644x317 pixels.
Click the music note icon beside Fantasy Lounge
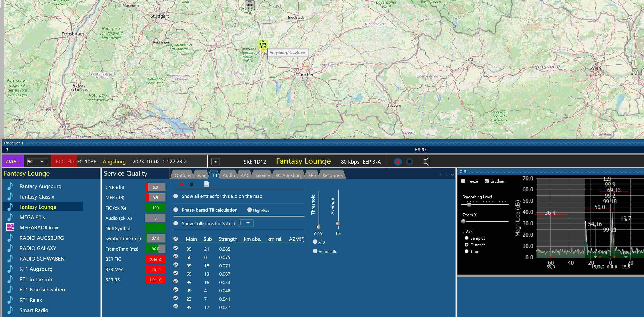pos(10,207)
